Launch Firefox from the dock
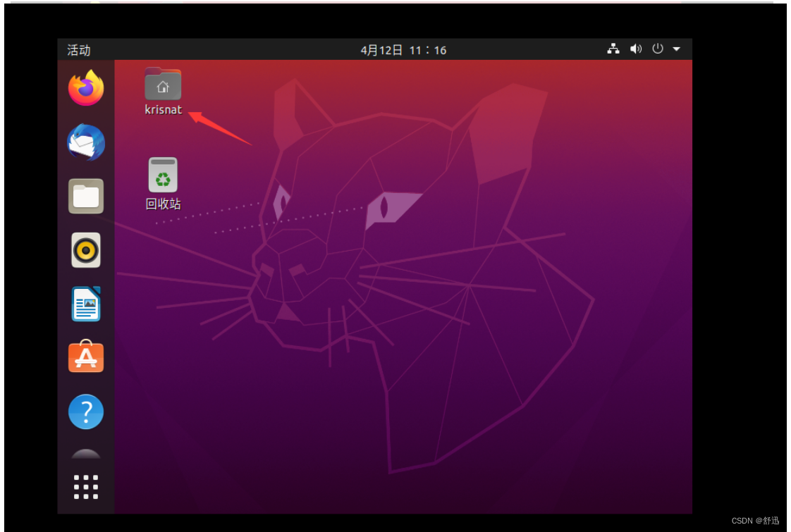 pyautogui.click(x=85, y=87)
